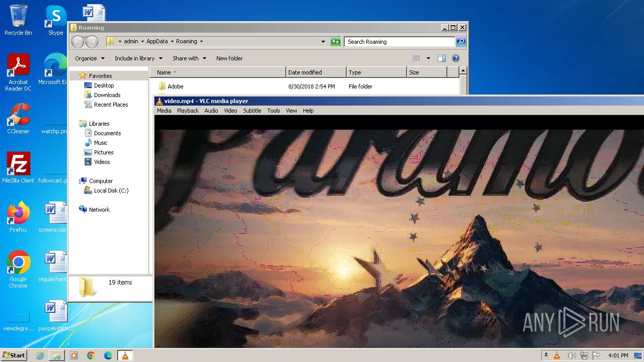Switch to Windows Explorer taskbar button
The height and width of the screenshot is (362, 644).
click(57, 355)
